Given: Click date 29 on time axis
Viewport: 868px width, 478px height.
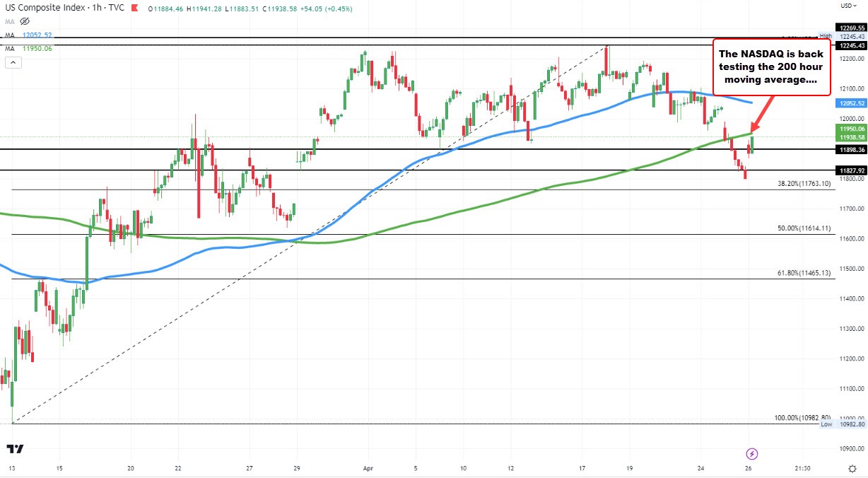Looking at the screenshot, I should point(296,467).
